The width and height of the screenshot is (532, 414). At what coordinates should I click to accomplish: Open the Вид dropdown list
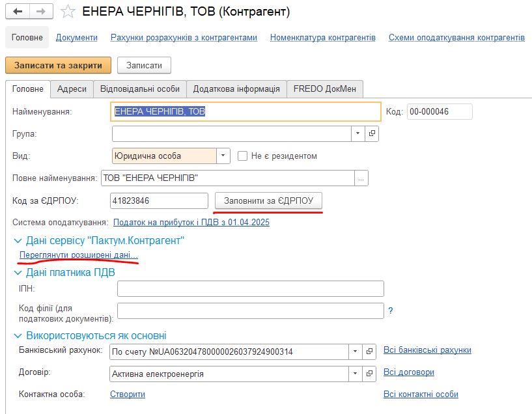pos(223,156)
